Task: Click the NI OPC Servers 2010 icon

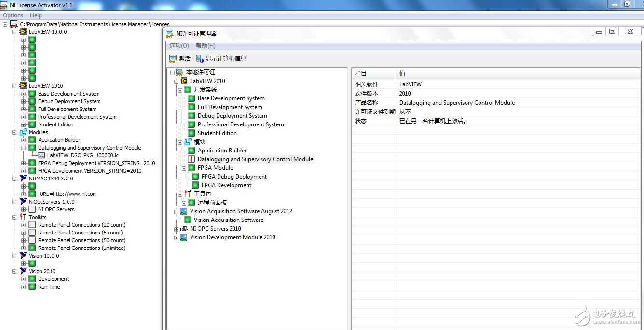Action: (184, 229)
